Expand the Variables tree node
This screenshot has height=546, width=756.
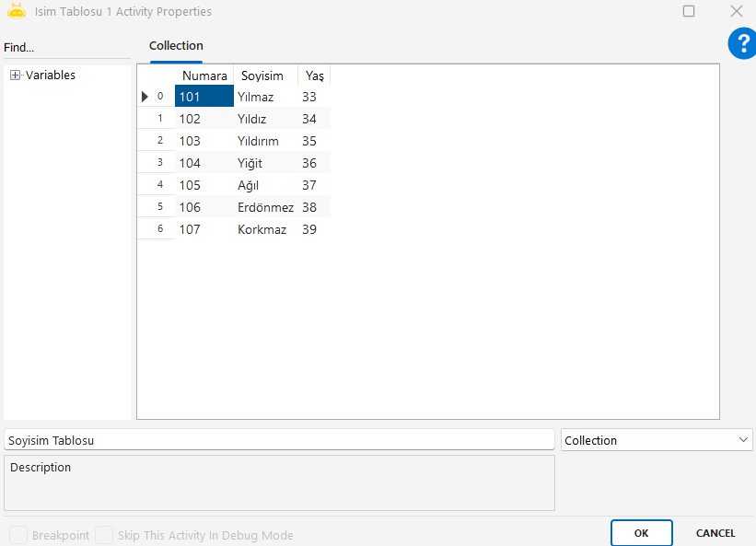click(15, 76)
